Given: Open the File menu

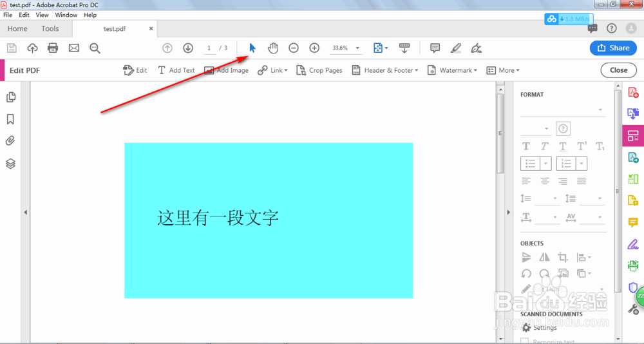Looking at the screenshot, I should click(8, 15).
